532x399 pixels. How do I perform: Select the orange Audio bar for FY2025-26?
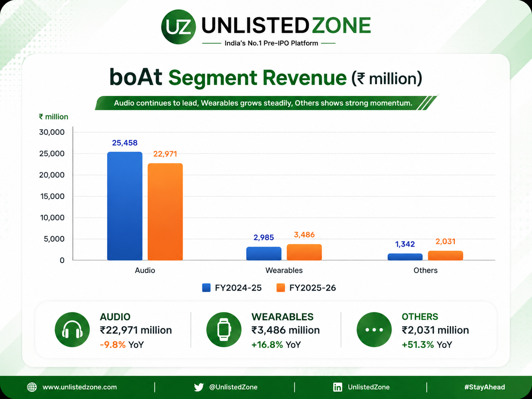point(165,212)
